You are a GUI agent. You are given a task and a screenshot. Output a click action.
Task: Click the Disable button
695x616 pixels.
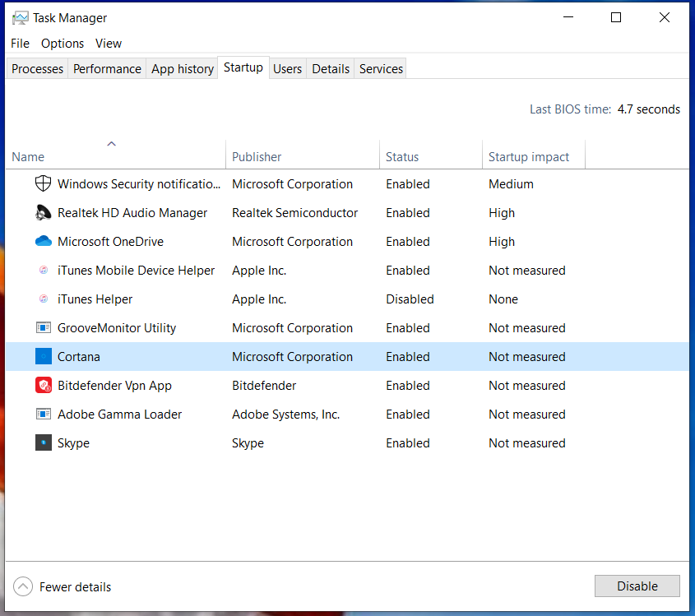click(637, 586)
